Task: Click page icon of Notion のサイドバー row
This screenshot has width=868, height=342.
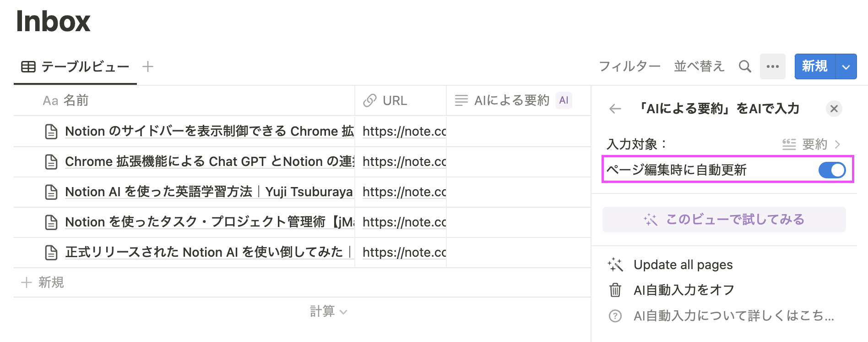Action: tap(51, 132)
